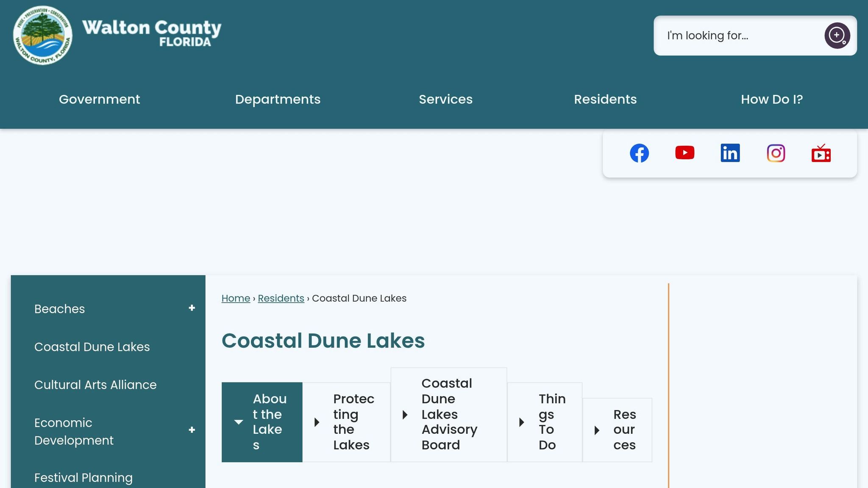Switch to the Coastal Dune Lakes Advisory Board tab
Screen dimensions: 868x488
(x=449, y=414)
